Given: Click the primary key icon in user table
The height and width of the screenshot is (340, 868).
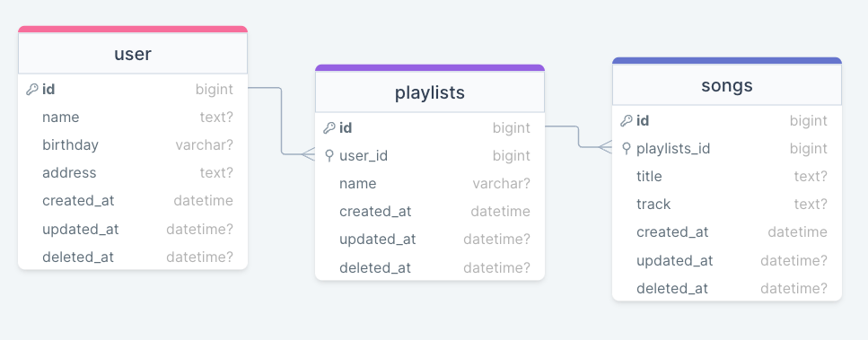Looking at the screenshot, I should [32, 89].
